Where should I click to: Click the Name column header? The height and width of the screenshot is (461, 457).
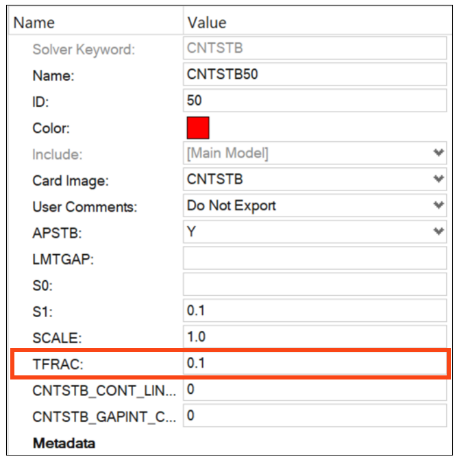click(x=34, y=23)
